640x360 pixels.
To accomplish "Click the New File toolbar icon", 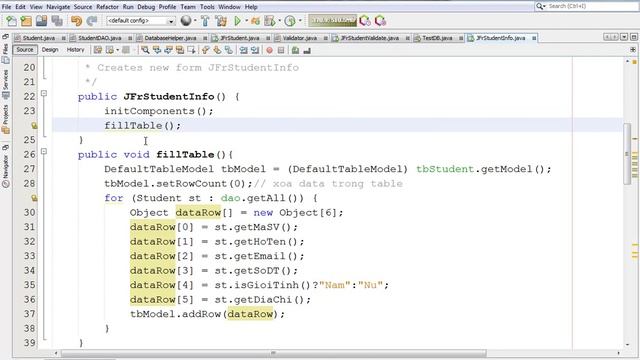I will (11, 21).
